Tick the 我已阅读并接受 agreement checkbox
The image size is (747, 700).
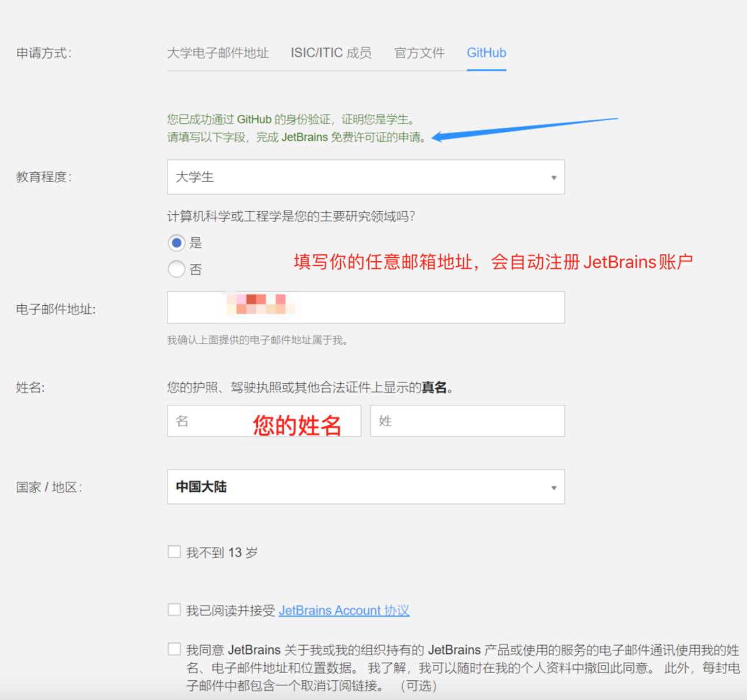174,610
